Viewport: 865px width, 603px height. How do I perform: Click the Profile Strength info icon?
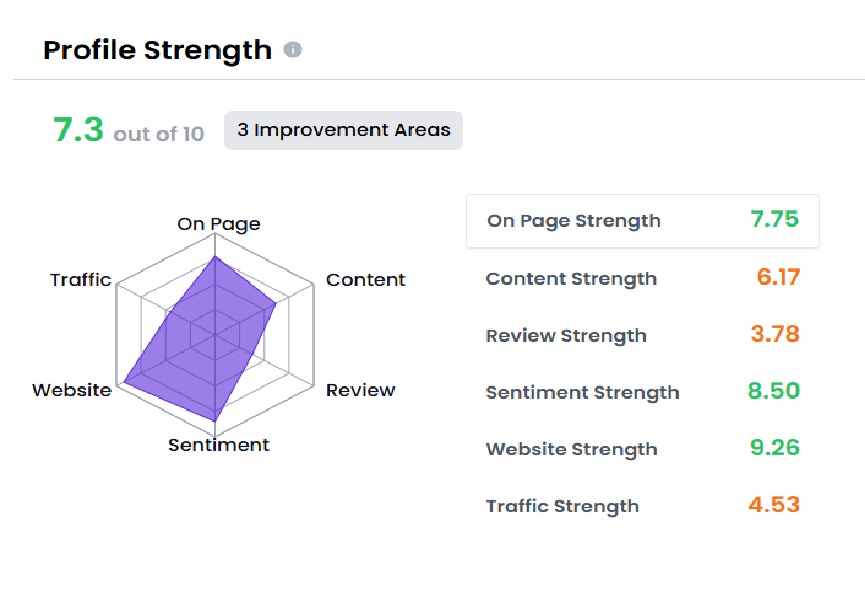coord(293,50)
